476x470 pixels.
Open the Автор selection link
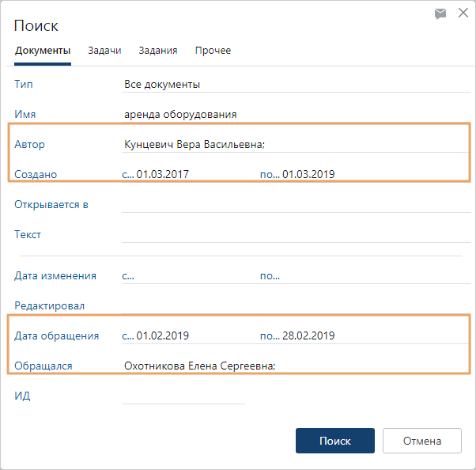[x=29, y=144]
